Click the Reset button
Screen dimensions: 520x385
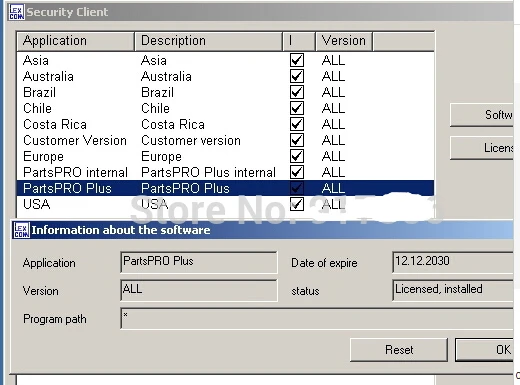tap(399, 350)
